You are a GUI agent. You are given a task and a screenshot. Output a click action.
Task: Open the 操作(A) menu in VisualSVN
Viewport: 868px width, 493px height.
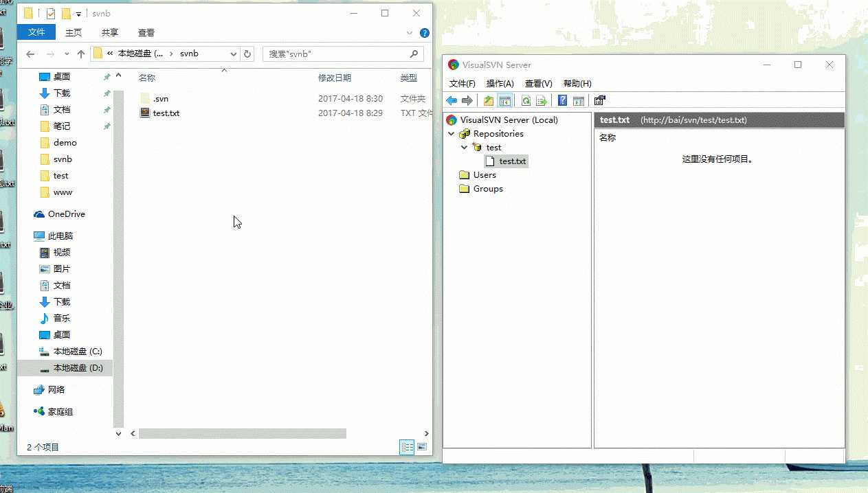[x=500, y=83]
